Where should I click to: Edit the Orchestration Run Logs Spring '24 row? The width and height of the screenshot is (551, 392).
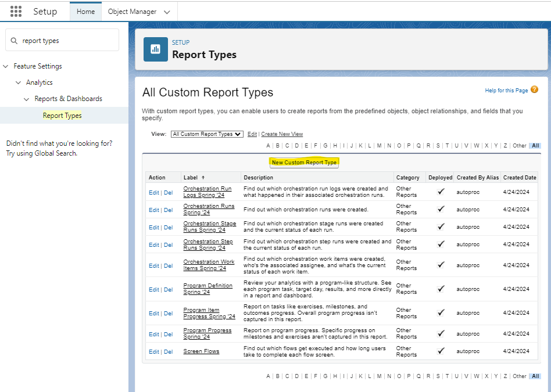154,192
